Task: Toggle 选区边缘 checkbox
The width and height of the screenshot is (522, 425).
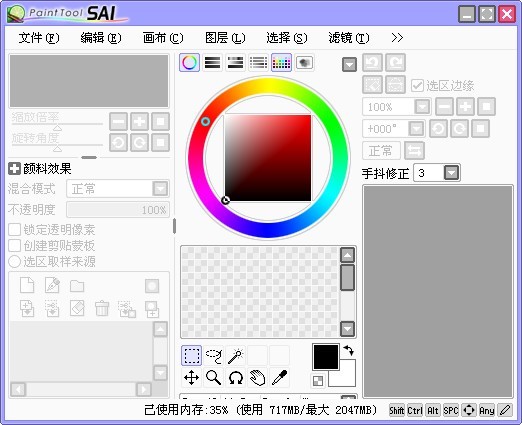Action: coord(417,86)
